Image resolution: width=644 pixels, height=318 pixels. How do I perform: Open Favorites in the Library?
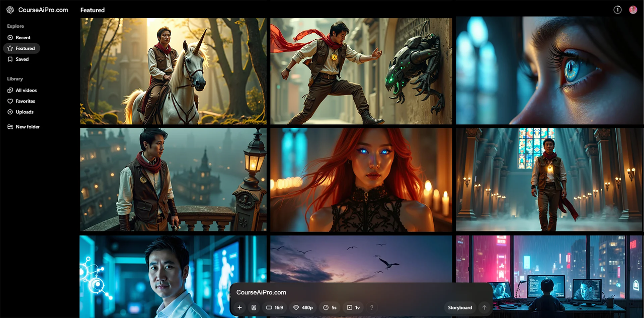(x=25, y=101)
